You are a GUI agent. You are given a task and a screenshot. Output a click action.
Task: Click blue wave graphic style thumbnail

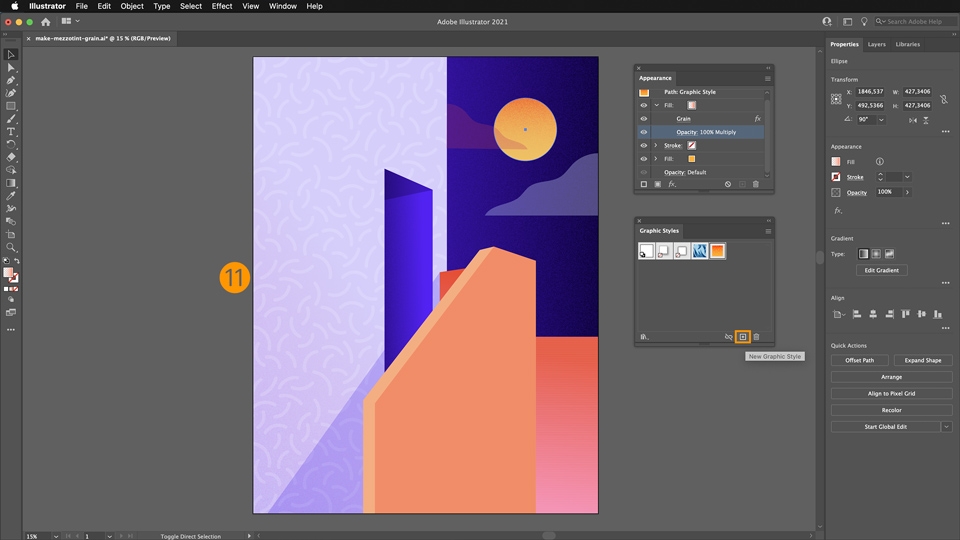tap(699, 251)
